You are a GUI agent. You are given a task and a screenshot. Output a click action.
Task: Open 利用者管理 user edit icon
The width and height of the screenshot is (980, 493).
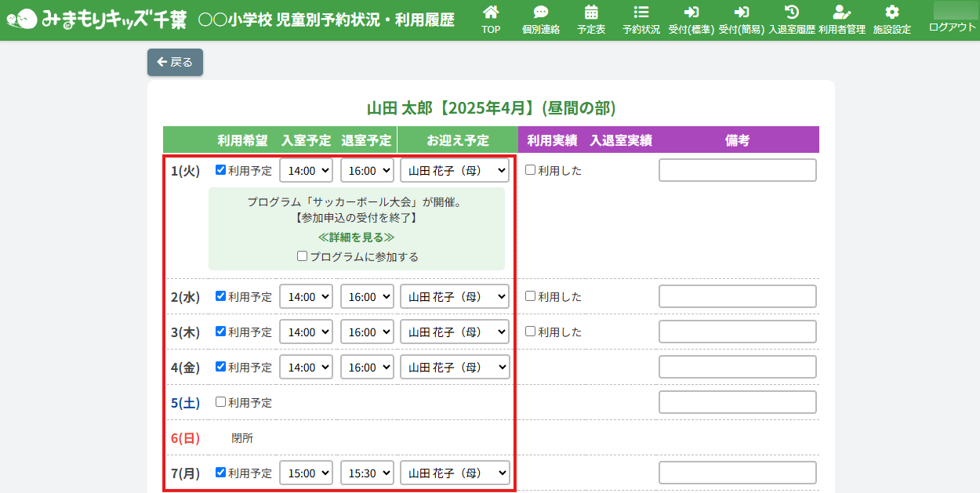(x=842, y=13)
